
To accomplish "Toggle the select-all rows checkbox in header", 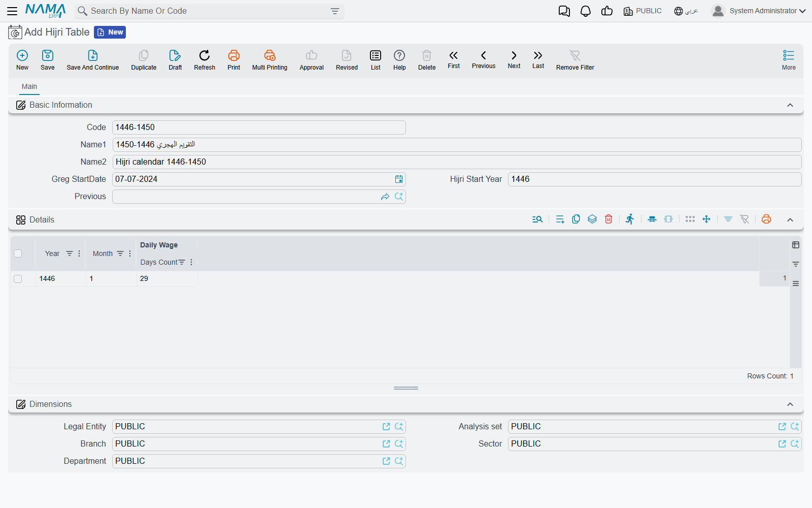I will tap(18, 253).
